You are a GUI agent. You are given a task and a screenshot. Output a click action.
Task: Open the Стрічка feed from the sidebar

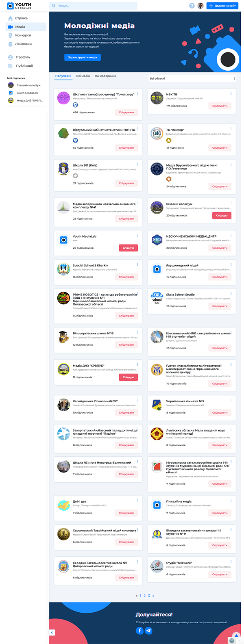21,18
